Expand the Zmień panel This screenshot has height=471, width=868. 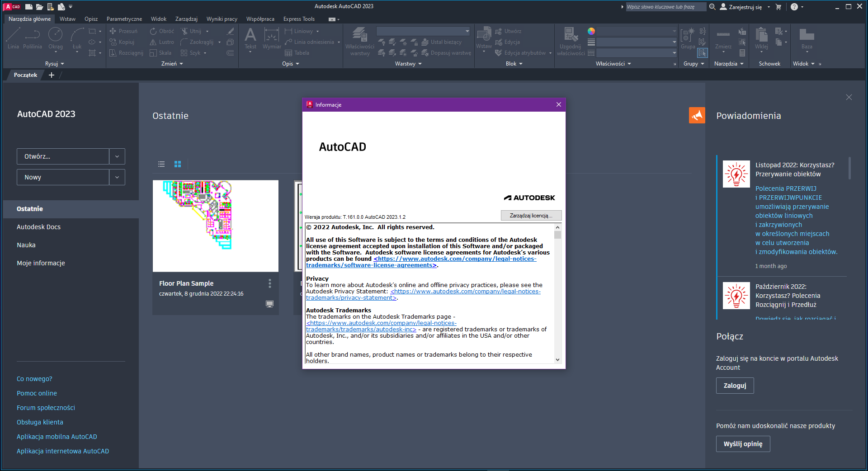(x=172, y=64)
